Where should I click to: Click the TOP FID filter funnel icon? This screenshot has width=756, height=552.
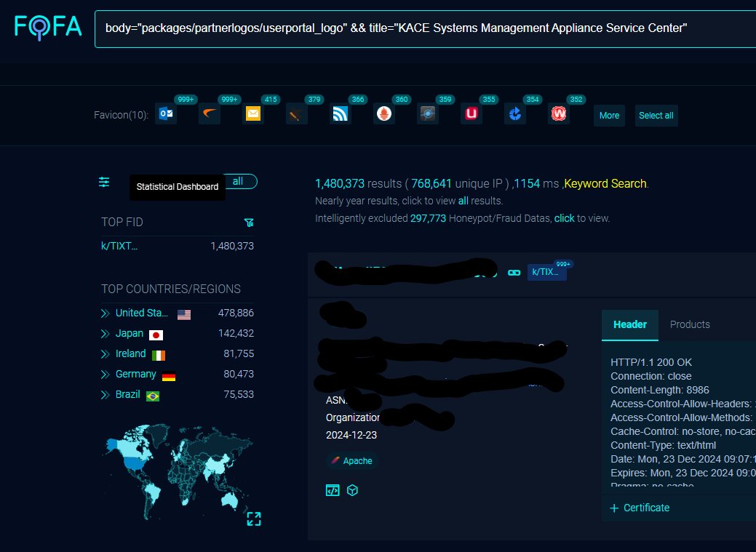[249, 223]
